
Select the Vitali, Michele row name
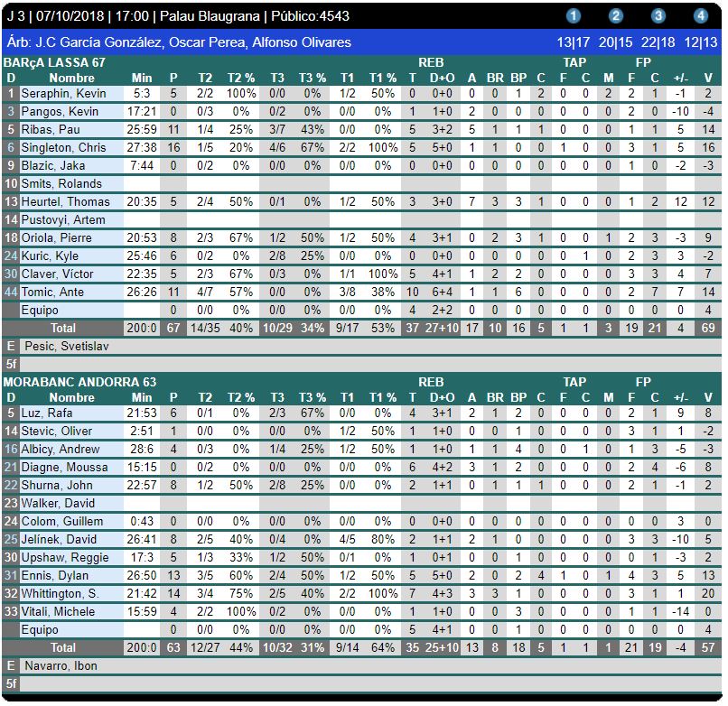(58, 612)
